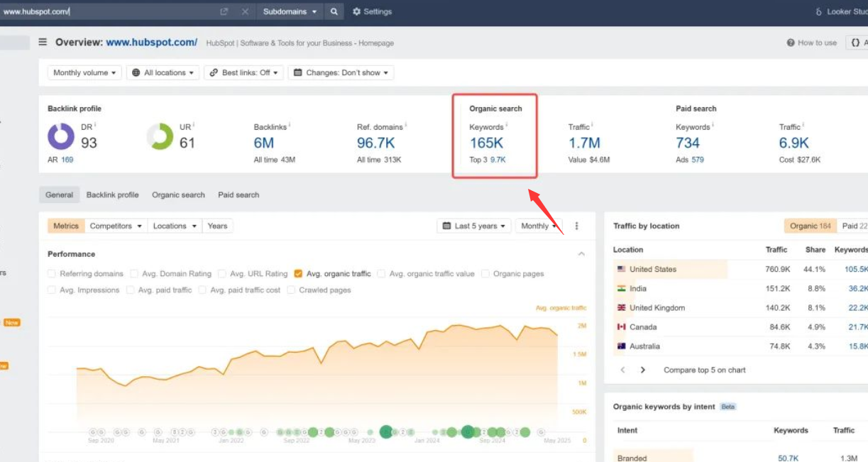Open Settings gear in top bar

[x=372, y=11]
